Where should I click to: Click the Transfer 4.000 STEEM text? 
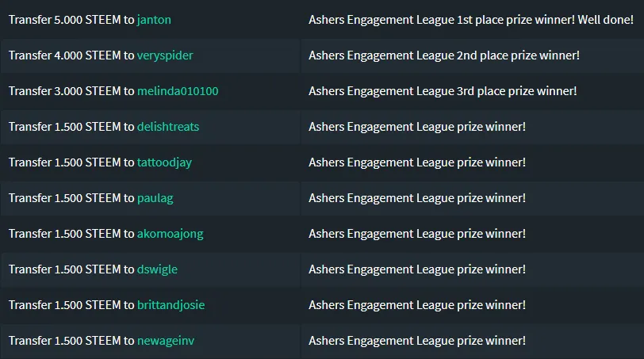(64, 55)
